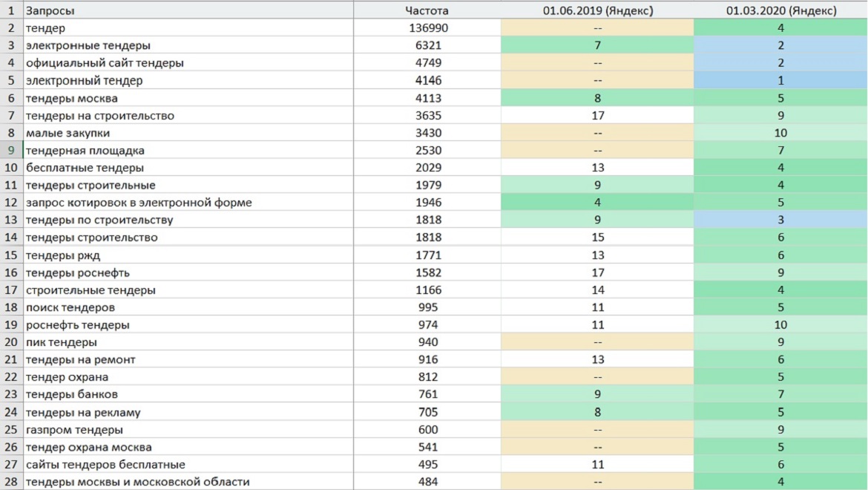Click the 'тендеры по строительству' cell
The width and height of the screenshot is (868, 490).
[x=188, y=220]
